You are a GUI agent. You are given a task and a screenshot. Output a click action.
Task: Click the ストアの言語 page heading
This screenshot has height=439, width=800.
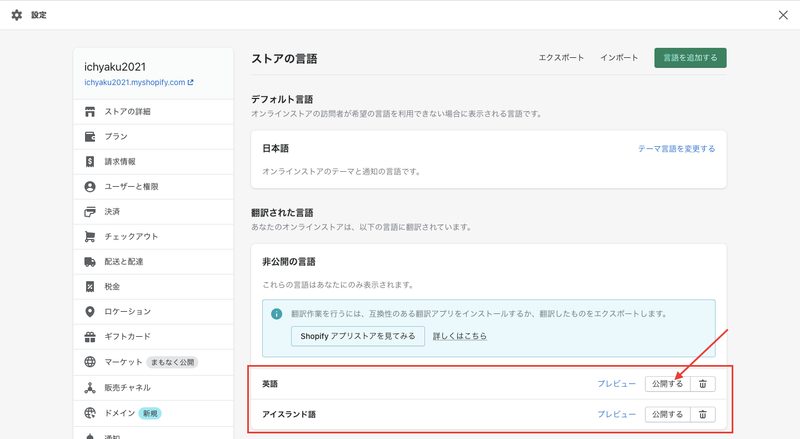click(284, 59)
